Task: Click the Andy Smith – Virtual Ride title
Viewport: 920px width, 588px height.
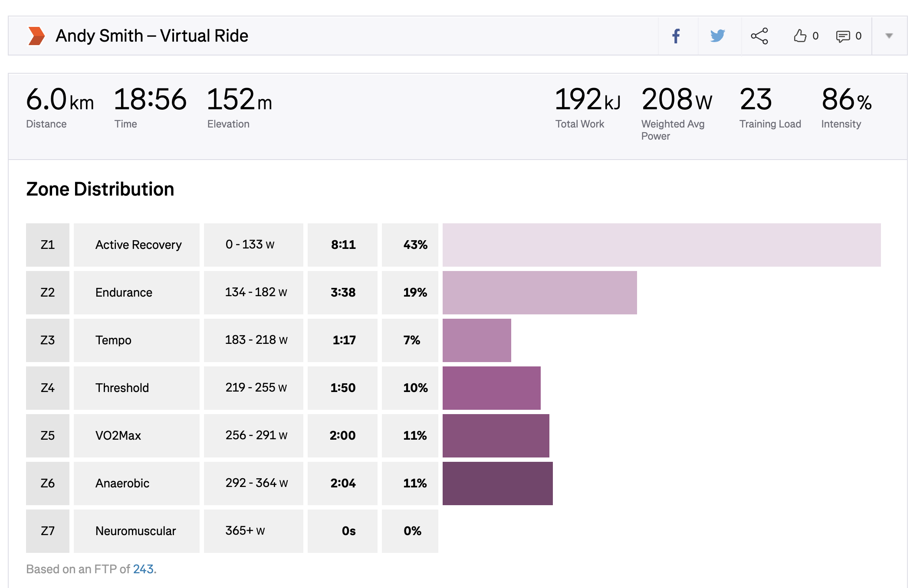Action: [x=152, y=36]
